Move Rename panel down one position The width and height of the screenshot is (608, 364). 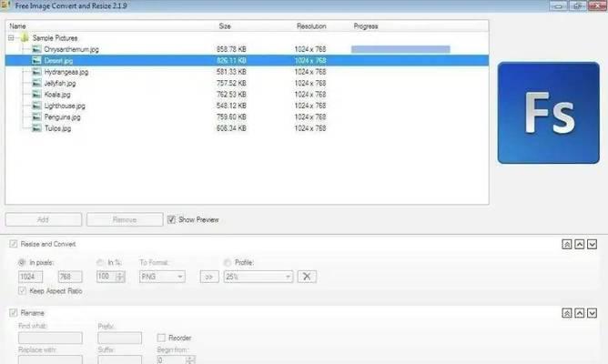tap(592, 313)
